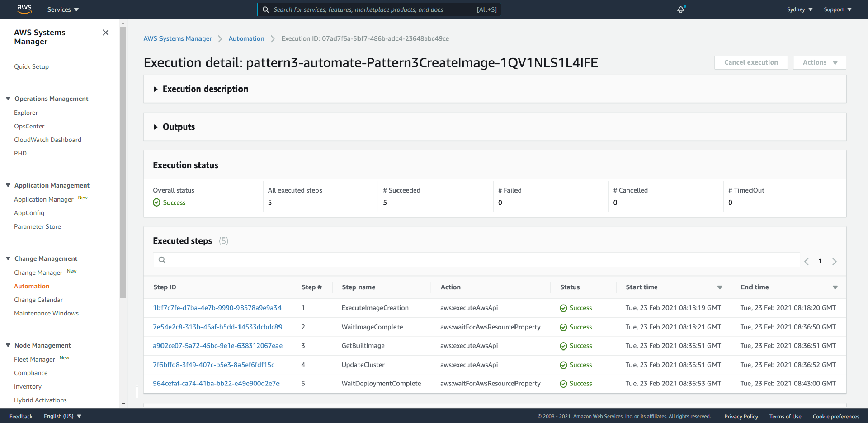Screen dimensions: 868x423
Task: Open step ID 964cefaf-ca74-41ba-bb22-e49e900d2e7e
Action: (216, 383)
